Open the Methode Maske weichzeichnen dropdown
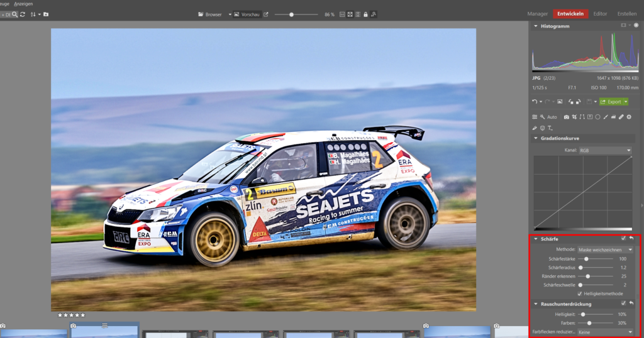644x338 pixels. coord(606,250)
